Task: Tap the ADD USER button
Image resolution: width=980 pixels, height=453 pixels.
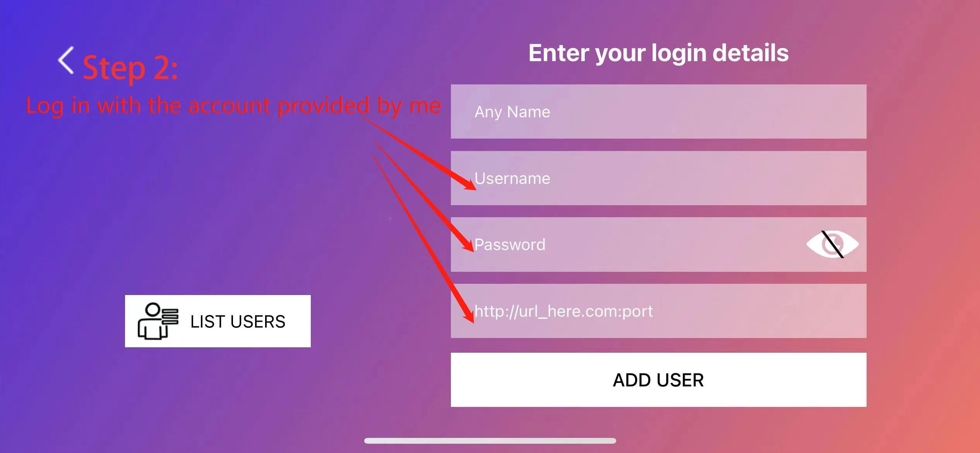Action: pos(658,380)
